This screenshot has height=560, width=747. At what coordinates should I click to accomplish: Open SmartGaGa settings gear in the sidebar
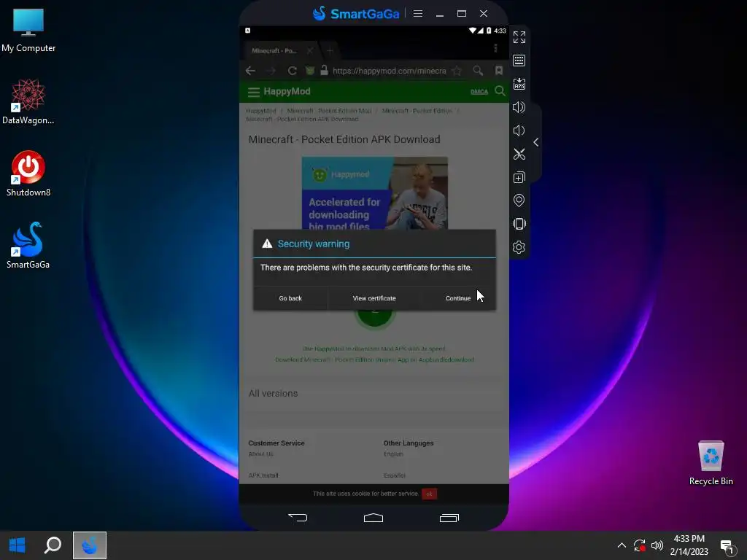519,247
